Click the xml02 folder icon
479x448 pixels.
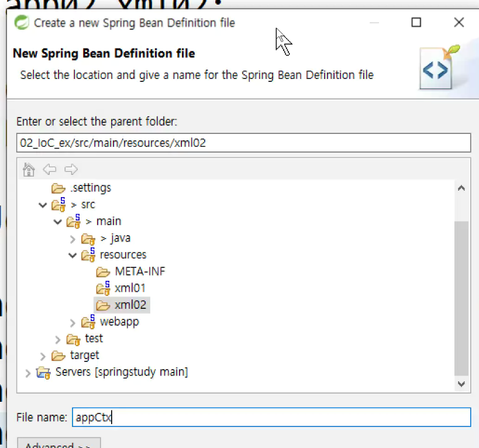103,305
